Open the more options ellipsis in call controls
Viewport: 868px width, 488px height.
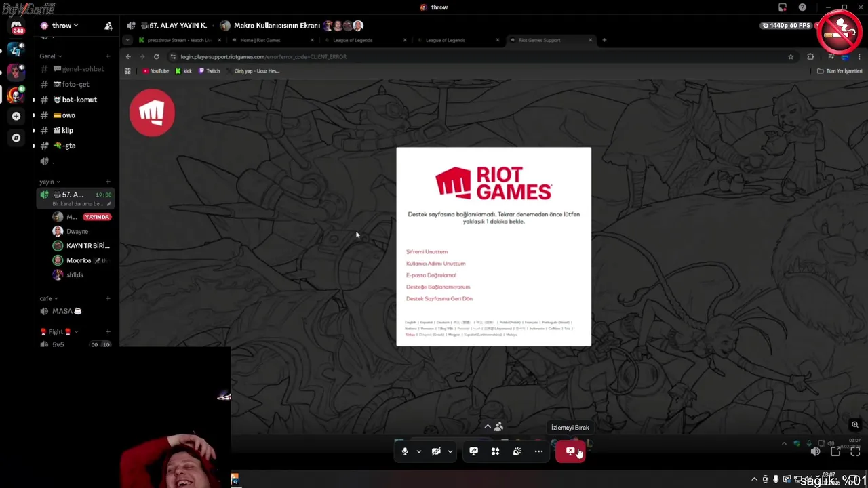coord(538,451)
